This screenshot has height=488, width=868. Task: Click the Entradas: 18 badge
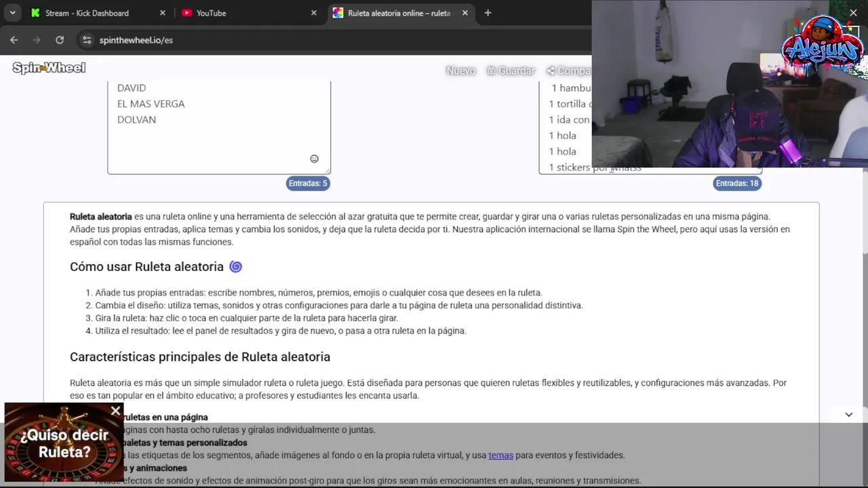click(737, 183)
